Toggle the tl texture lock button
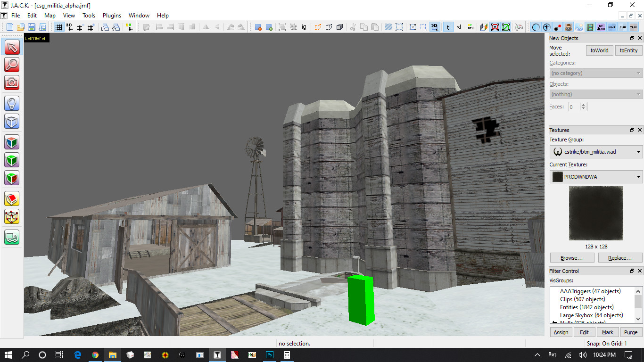 448,27
